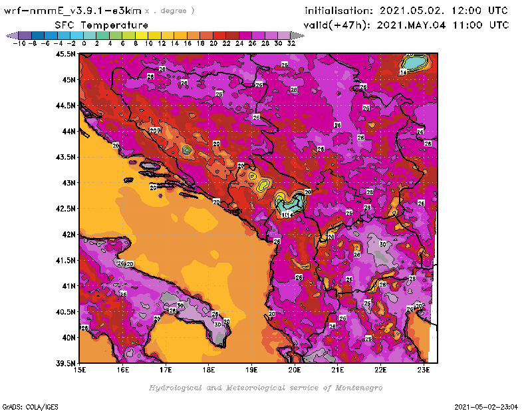
Task: Click the 'GrADS: COLA/IGES' footer text
Action: [31, 407]
